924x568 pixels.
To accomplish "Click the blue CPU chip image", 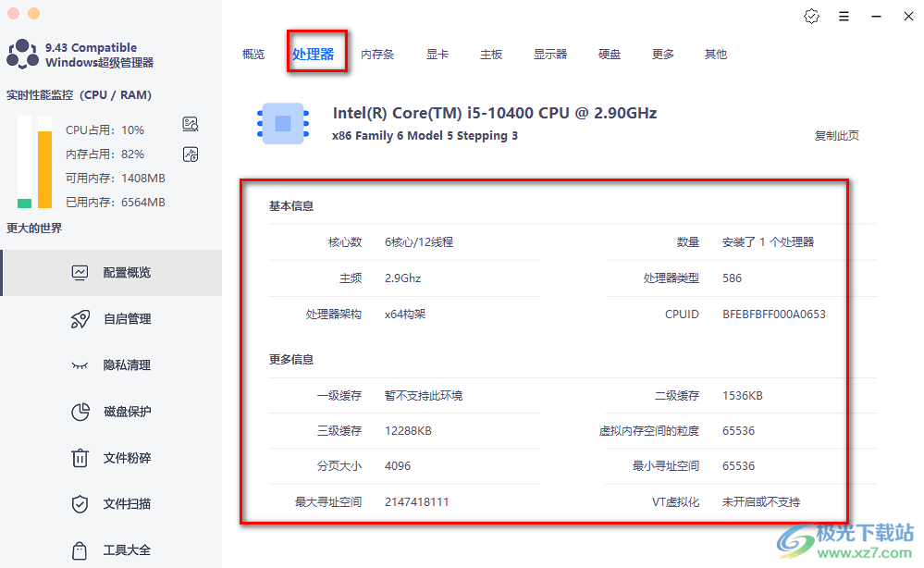I will (283, 124).
